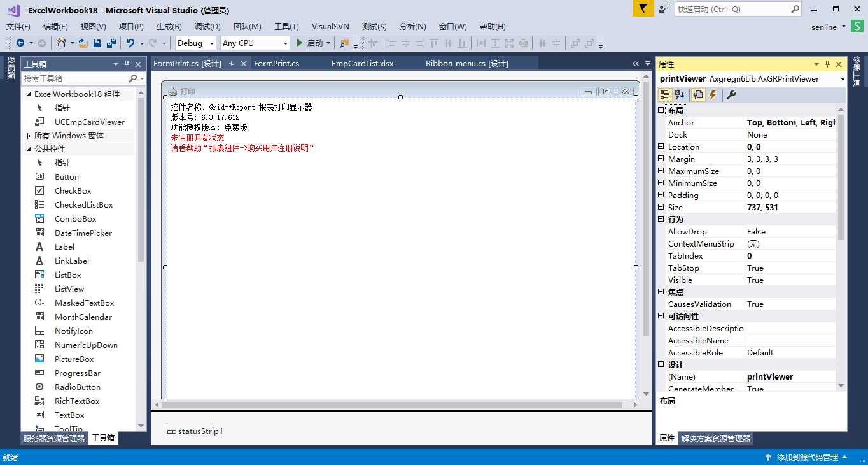Pick the CheckBox control icon in toolbox
The height and width of the screenshot is (465, 868).
[39, 190]
